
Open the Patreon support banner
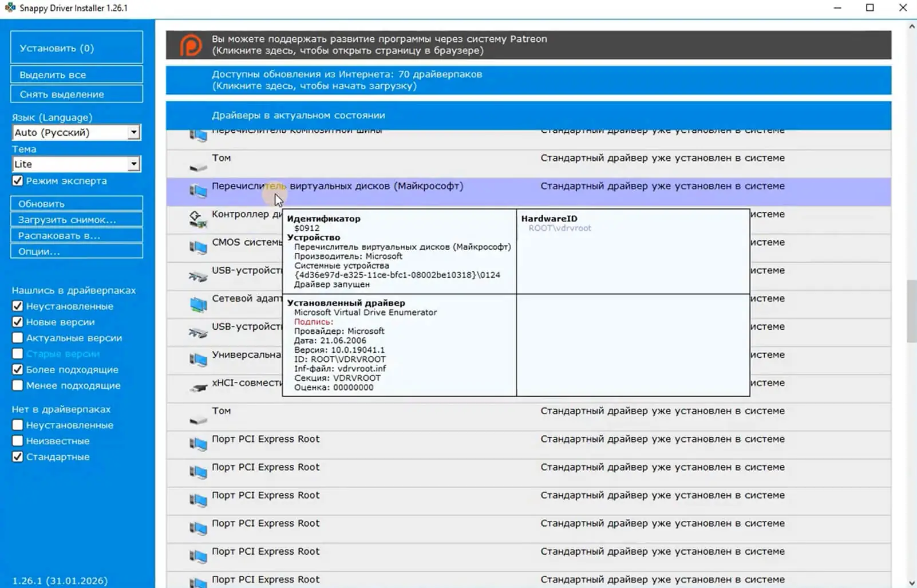pyautogui.click(x=528, y=45)
